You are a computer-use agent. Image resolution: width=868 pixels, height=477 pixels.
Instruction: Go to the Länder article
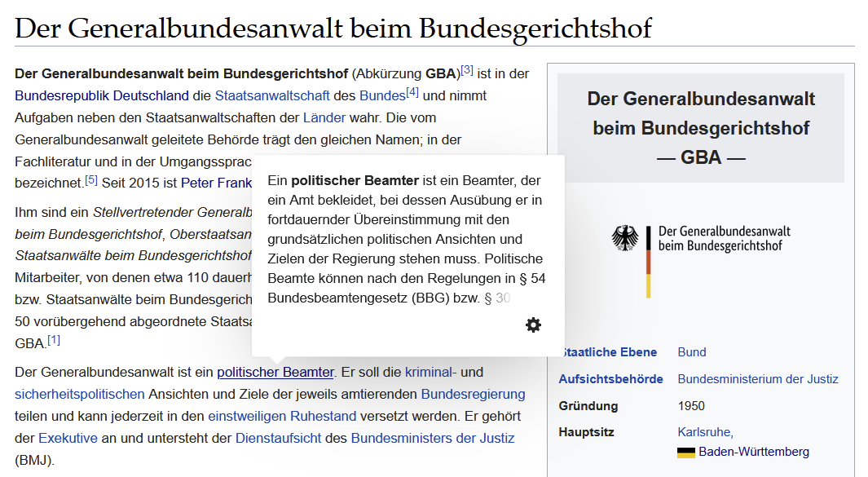click(x=324, y=117)
